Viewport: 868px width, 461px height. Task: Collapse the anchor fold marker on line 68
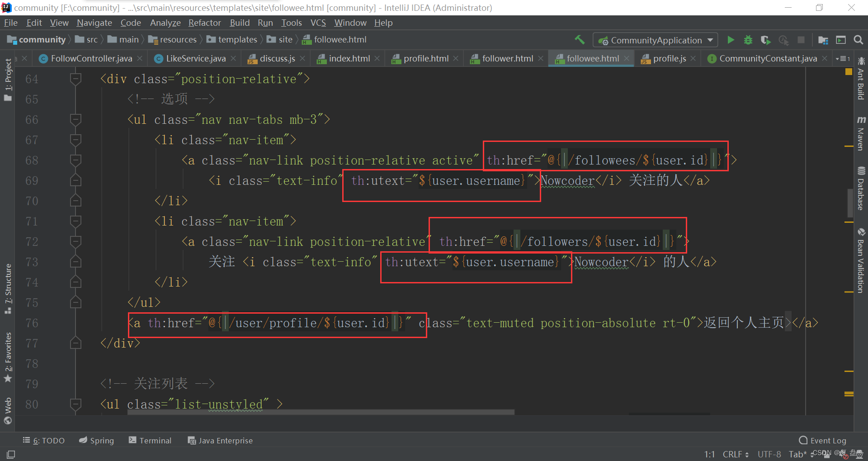pyautogui.click(x=75, y=160)
